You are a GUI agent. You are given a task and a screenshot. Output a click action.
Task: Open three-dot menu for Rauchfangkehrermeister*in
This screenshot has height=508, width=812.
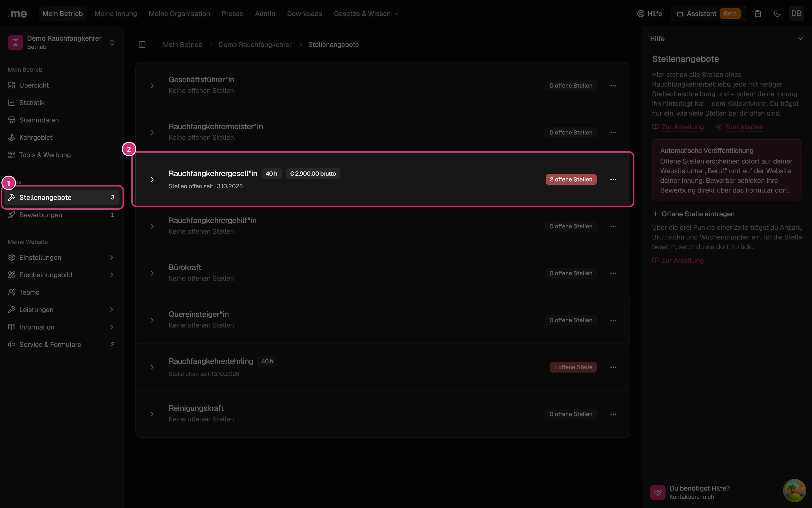pos(613,133)
